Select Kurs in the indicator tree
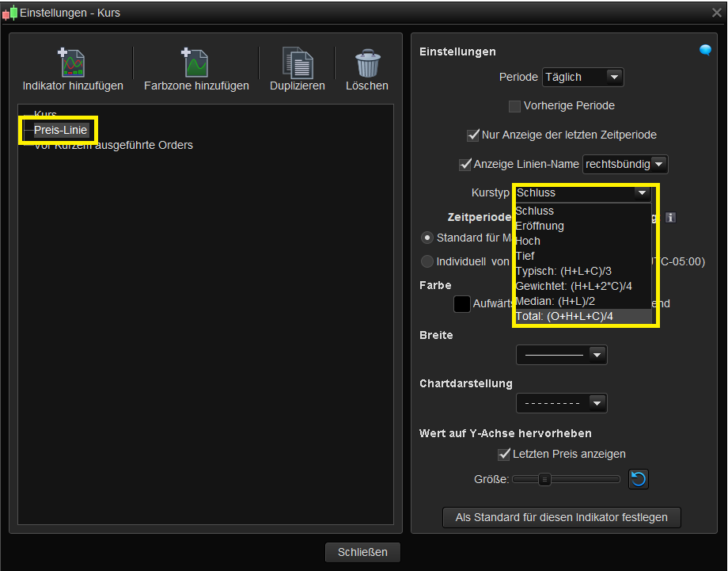This screenshot has height=571, width=728. click(x=45, y=114)
